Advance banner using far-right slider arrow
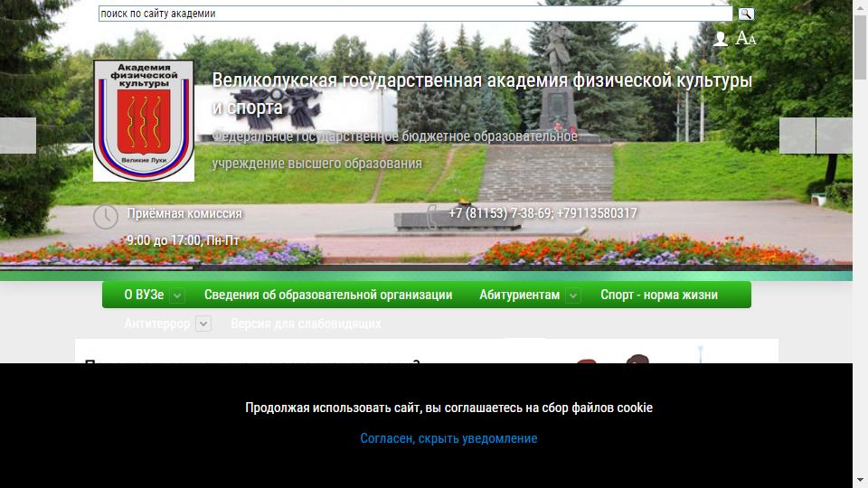 835,136
